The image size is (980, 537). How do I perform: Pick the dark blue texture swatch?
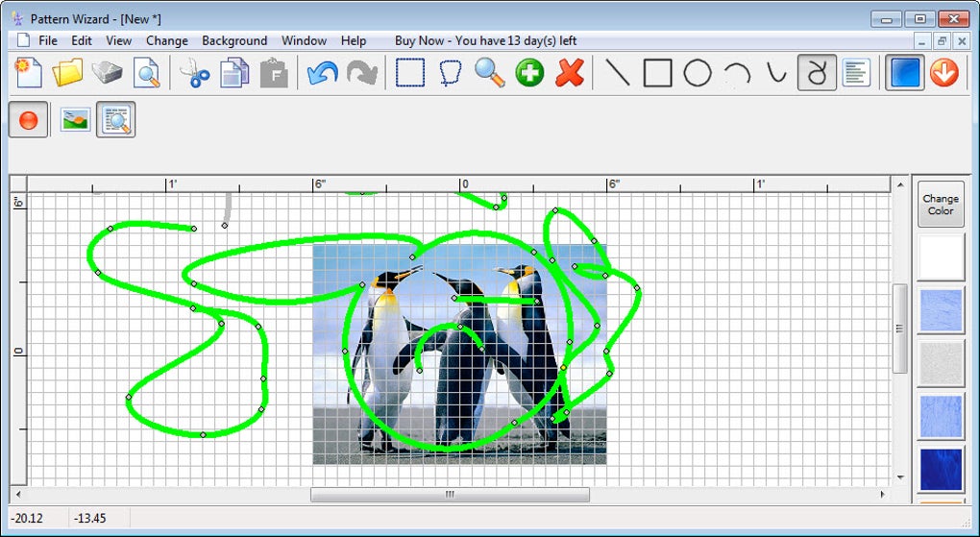click(941, 470)
